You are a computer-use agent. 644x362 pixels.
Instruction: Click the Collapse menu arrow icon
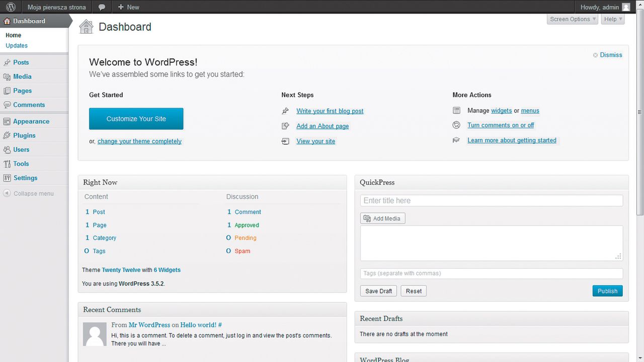pos(7,193)
